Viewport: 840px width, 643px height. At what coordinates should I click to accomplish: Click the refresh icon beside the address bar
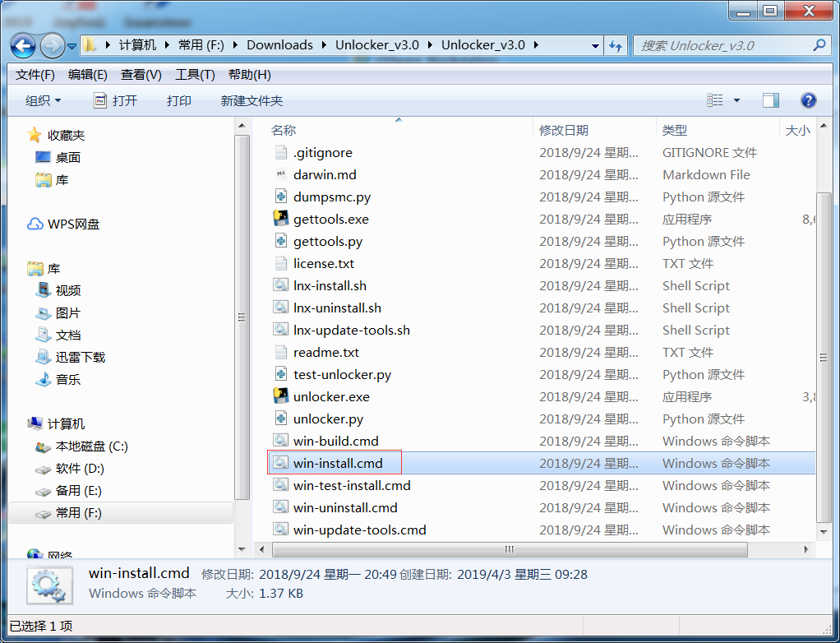click(x=616, y=45)
